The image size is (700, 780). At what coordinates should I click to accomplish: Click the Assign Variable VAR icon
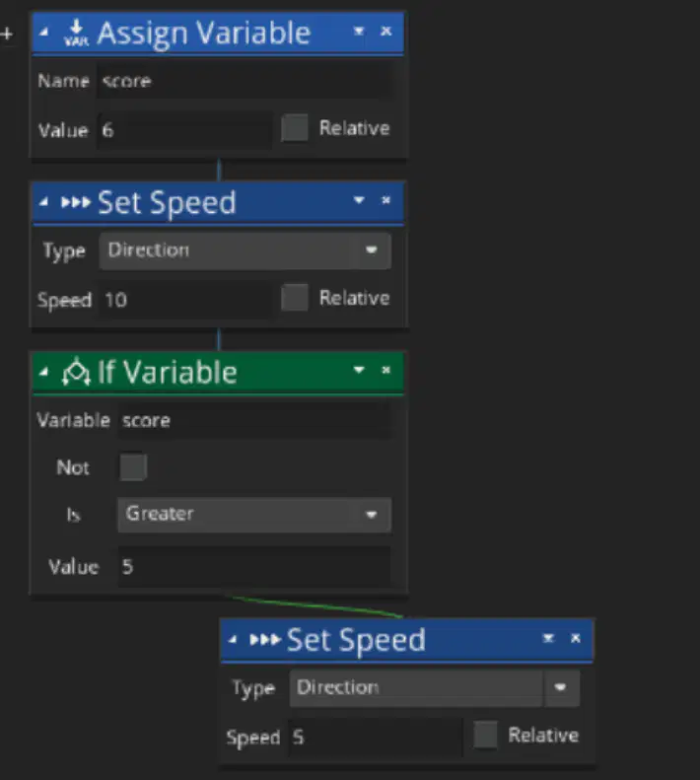point(76,33)
